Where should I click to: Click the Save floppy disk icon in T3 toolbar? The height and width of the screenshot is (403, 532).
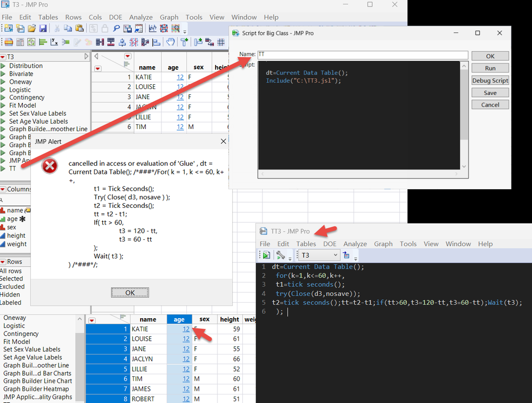[43, 28]
